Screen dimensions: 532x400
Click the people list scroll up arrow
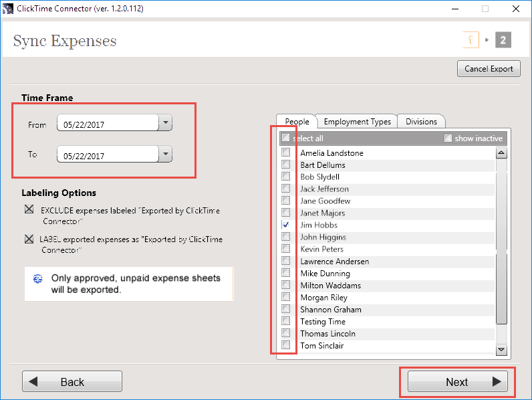(x=501, y=153)
